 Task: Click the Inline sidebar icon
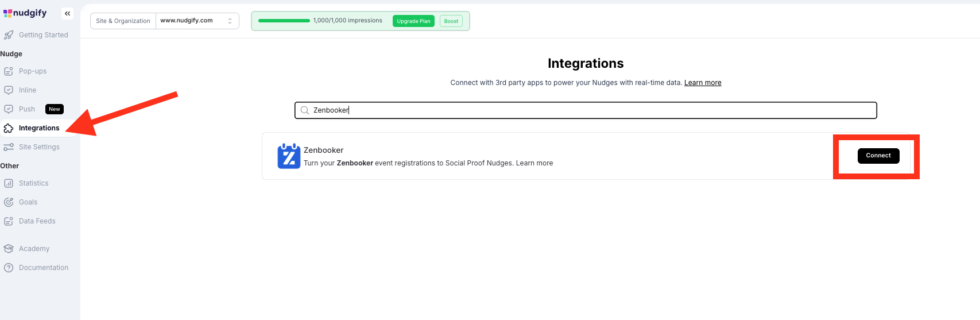coord(9,90)
